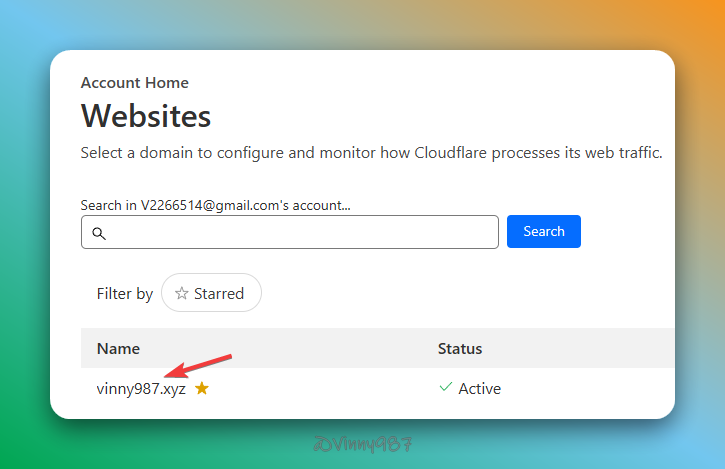The image size is (725, 469).
Task: Click the Vinny987 watermark below the card
Action: (362, 444)
